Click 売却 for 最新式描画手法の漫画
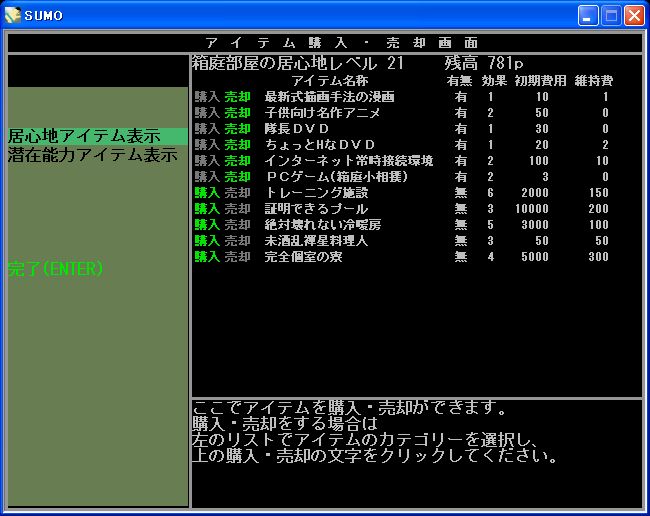This screenshot has width=650, height=516. pos(237,97)
